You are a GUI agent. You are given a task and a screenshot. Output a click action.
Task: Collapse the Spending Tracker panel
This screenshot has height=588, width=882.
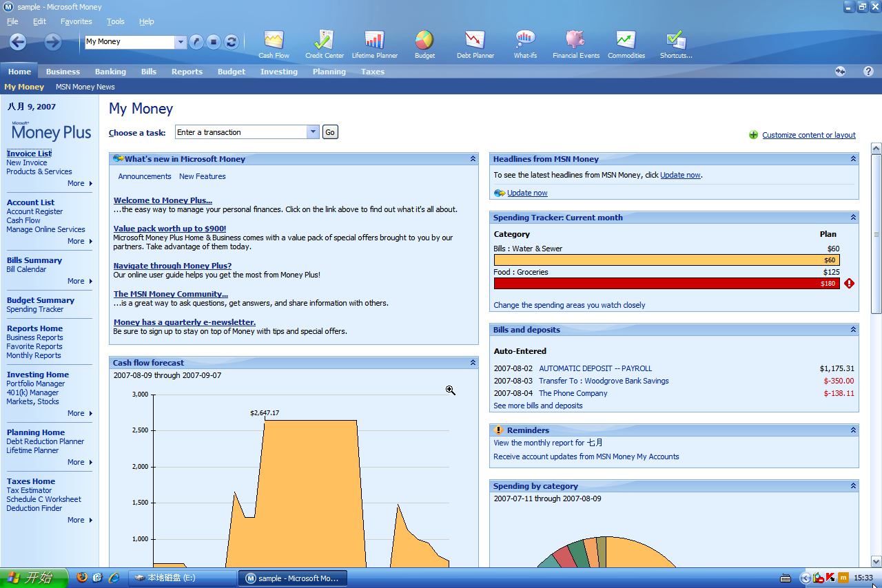click(852, 217)
